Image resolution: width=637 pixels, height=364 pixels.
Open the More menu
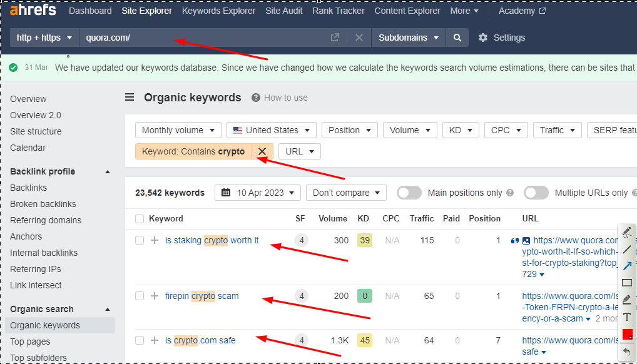(x=464, y=11)
